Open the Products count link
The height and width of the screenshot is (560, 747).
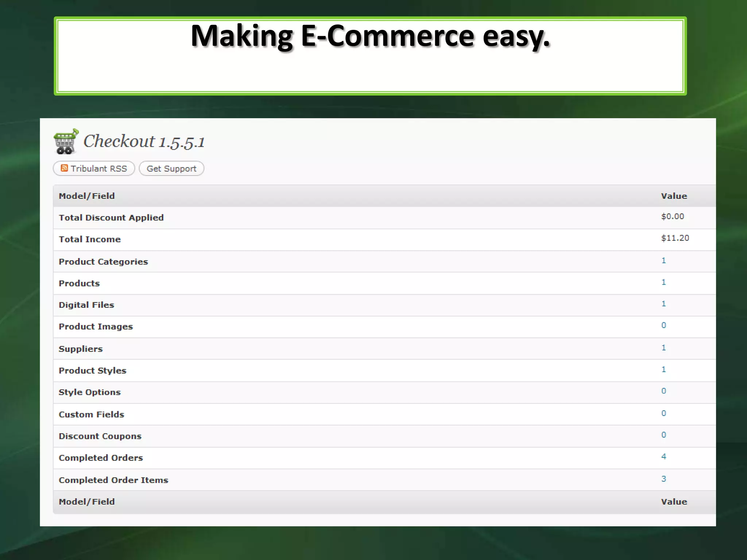pos(663,282)
